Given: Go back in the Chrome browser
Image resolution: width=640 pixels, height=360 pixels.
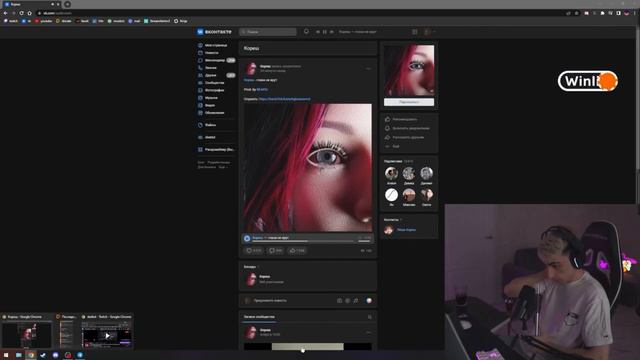Looking at the screenshot, I should pyautogui.click(x=5, y=13).
